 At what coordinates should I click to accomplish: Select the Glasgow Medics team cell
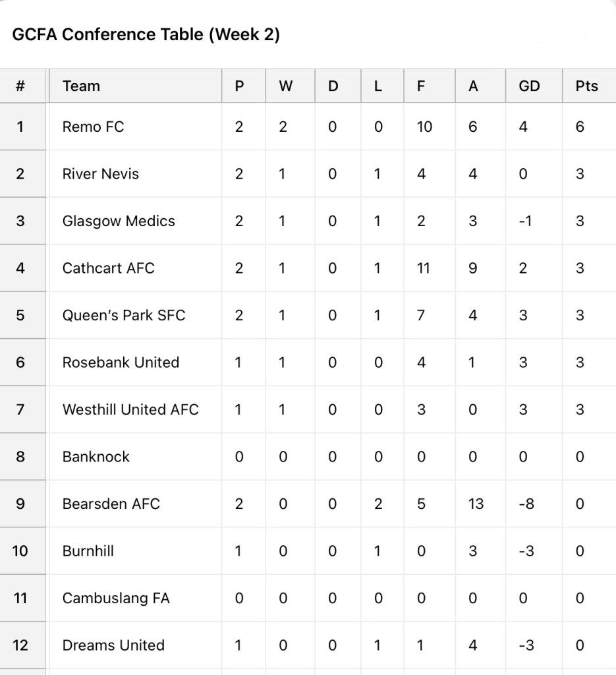pos(119,221)
